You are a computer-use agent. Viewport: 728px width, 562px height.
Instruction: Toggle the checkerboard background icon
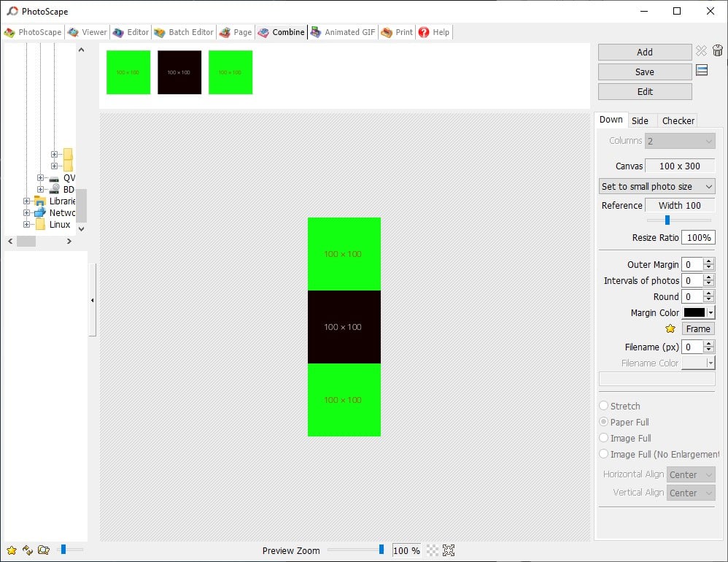click(x=433, y=550)
